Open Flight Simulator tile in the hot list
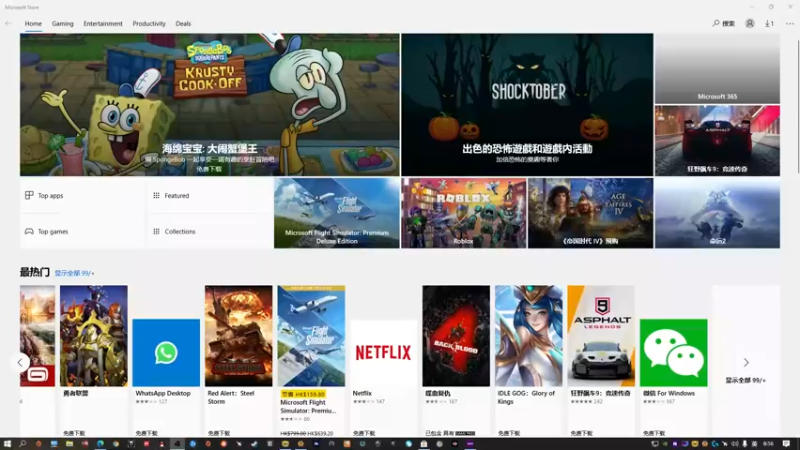Image resolution: width=800 pixels, height=450 pixels. [311, 336]
